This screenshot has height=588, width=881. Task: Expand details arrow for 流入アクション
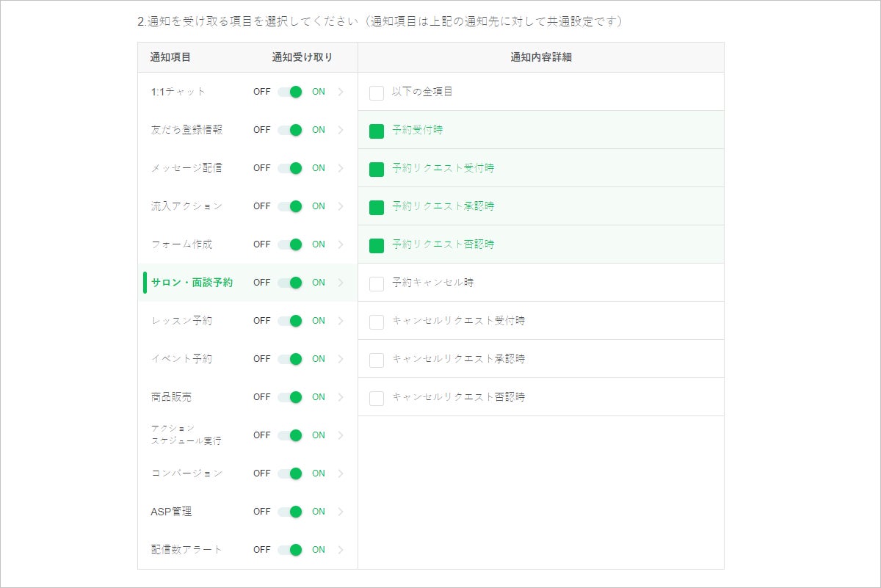[341, 206]
